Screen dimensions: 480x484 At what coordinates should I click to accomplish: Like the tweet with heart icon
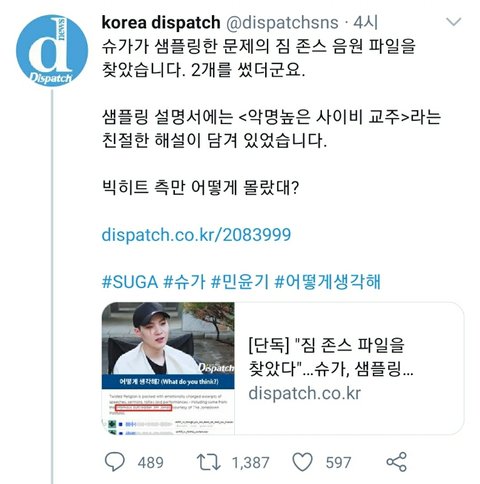pyautogui.click(x=302, y=462)
